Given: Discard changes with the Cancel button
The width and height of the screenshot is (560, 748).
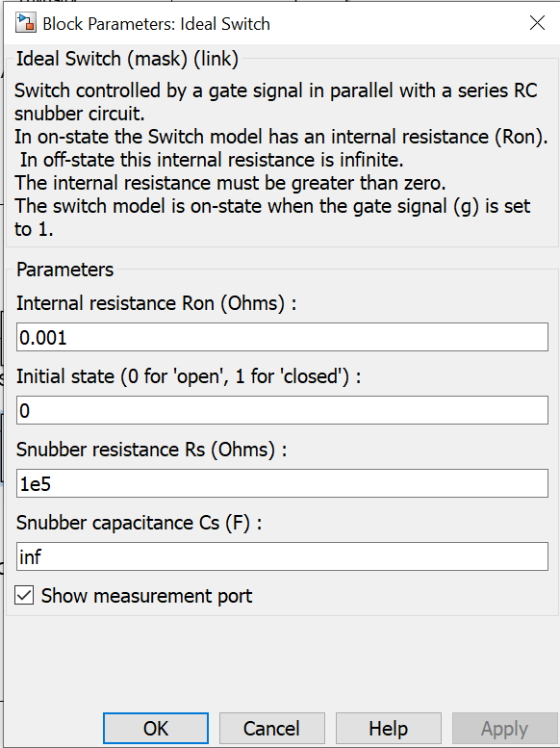Looking at the screenshot, I should (x=272, y=729).
